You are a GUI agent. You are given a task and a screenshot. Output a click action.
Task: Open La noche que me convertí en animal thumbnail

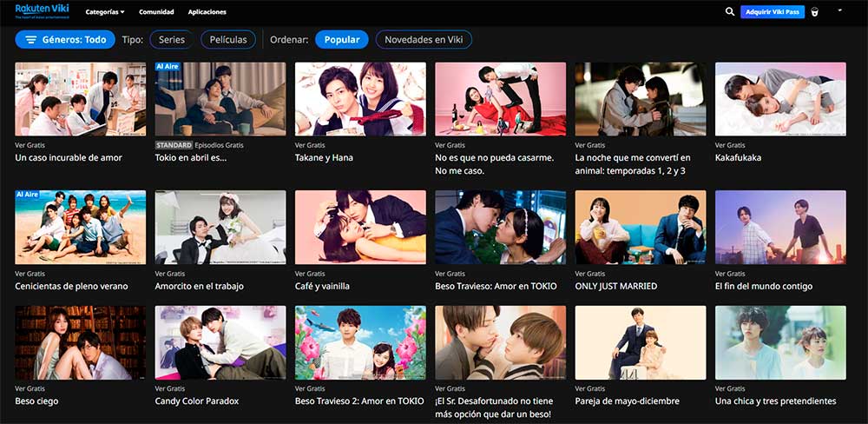641,99
